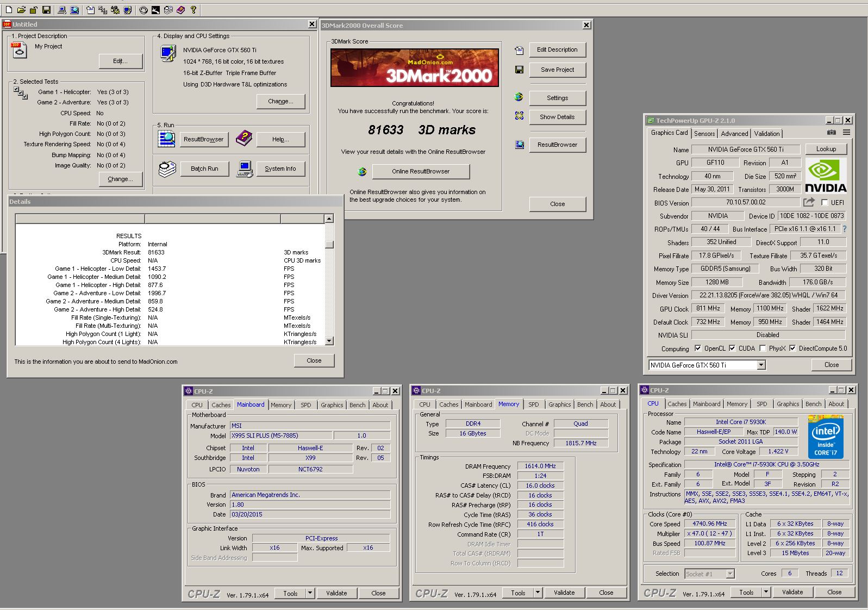Click the purple help book toolbar icon
The image size is (868, 610).
(x=180, y=10)
